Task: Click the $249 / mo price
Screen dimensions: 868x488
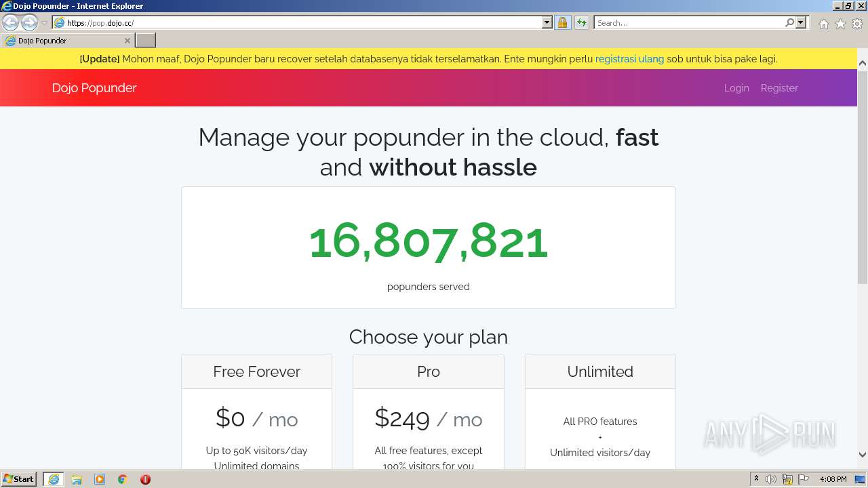Action: point(429,418)
